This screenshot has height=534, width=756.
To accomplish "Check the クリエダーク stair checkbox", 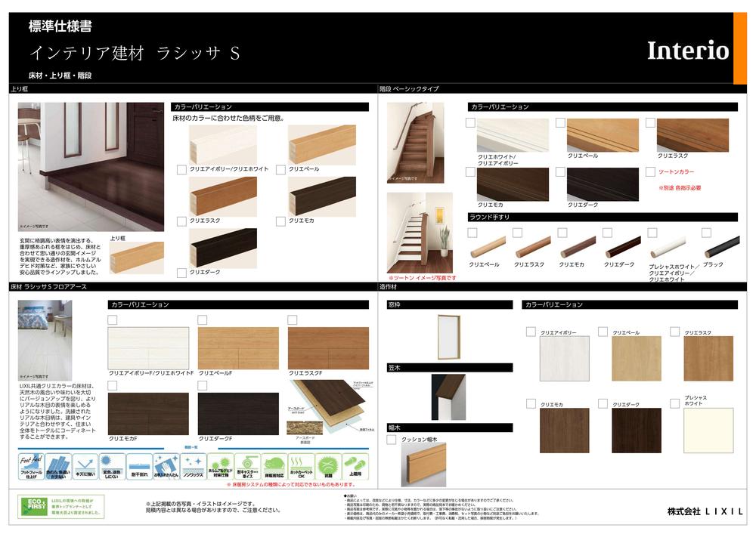I will tap(560, 171).
